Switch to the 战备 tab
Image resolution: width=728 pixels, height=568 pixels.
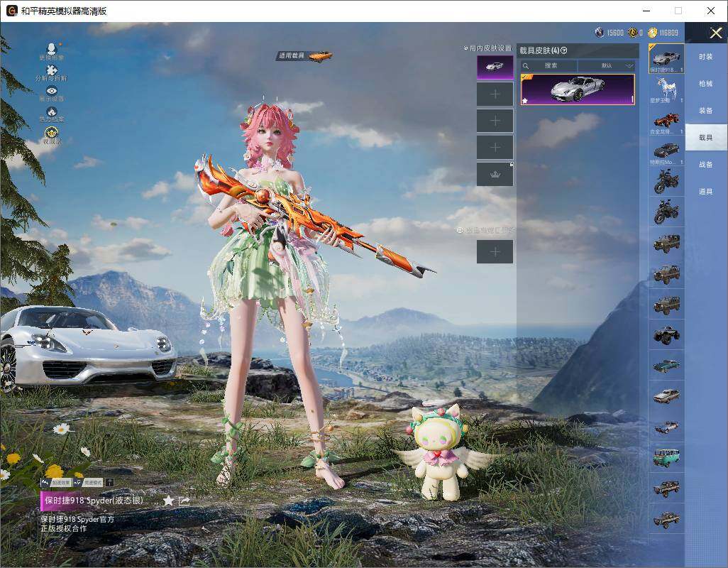706,165
